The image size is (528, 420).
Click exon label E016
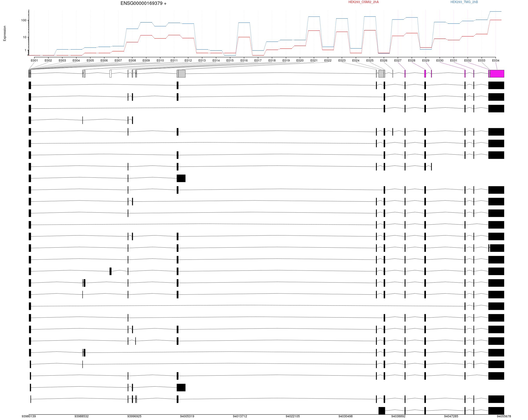pyautogui.click(x=244, y=60)
